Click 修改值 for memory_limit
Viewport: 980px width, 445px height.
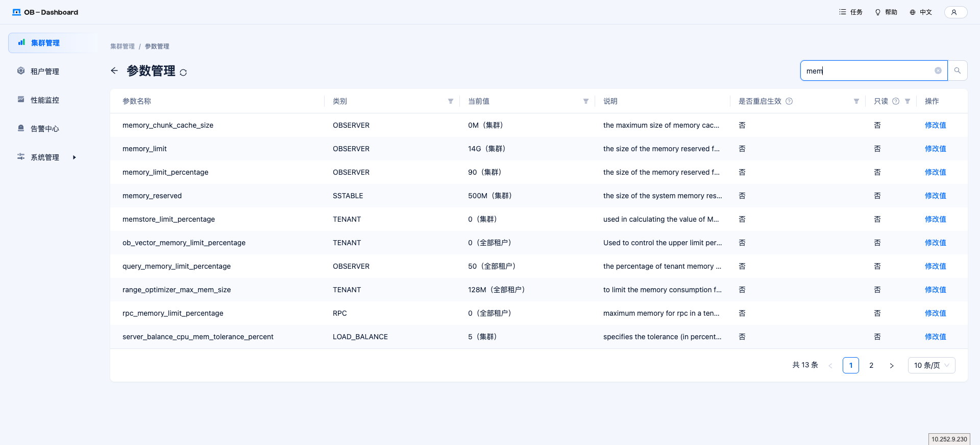click(x=935, y=149)
